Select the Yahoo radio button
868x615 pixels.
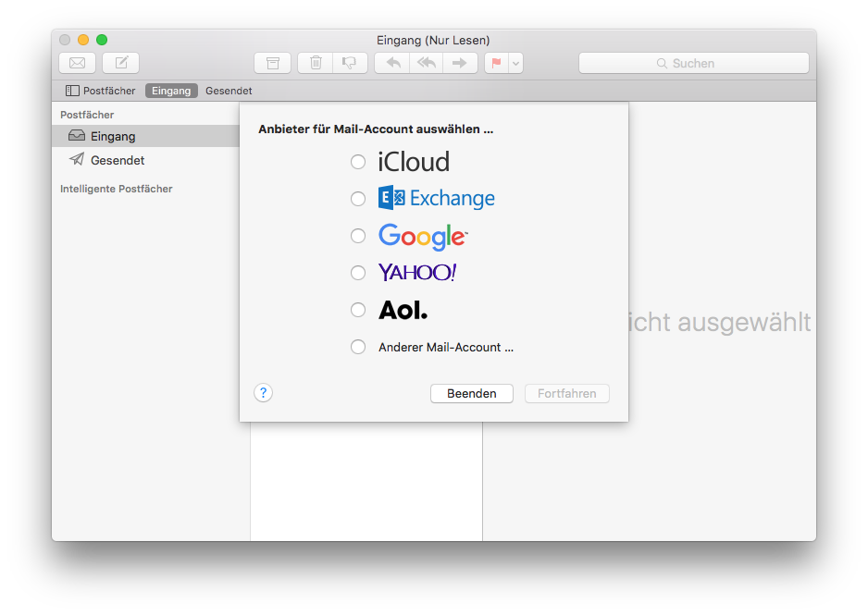point(358,273)
